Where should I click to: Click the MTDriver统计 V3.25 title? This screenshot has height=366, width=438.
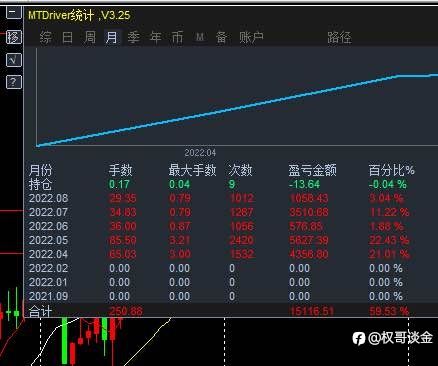click(79, 15)
